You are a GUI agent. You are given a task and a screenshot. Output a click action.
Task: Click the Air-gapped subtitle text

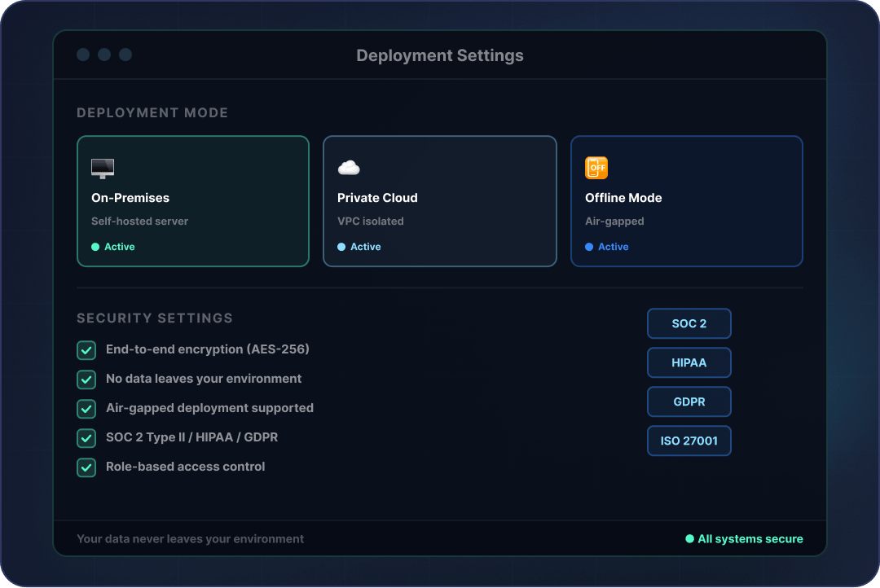pos(614,222)
